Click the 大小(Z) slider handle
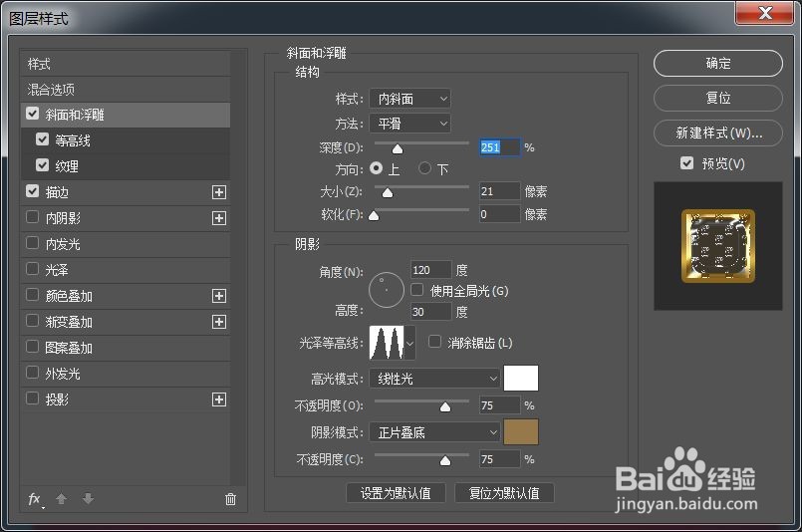 [388, 193]
